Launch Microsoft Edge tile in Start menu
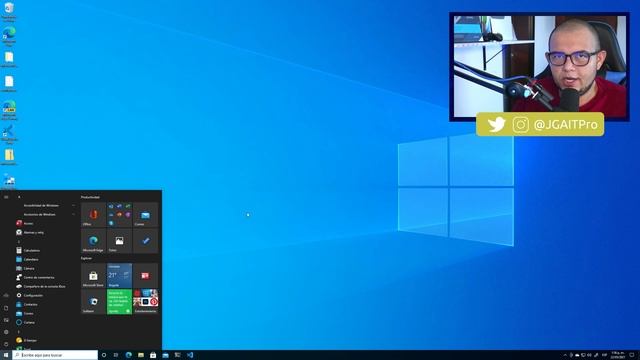Viewport: 640px width, 360px height. tap(93, 240)
